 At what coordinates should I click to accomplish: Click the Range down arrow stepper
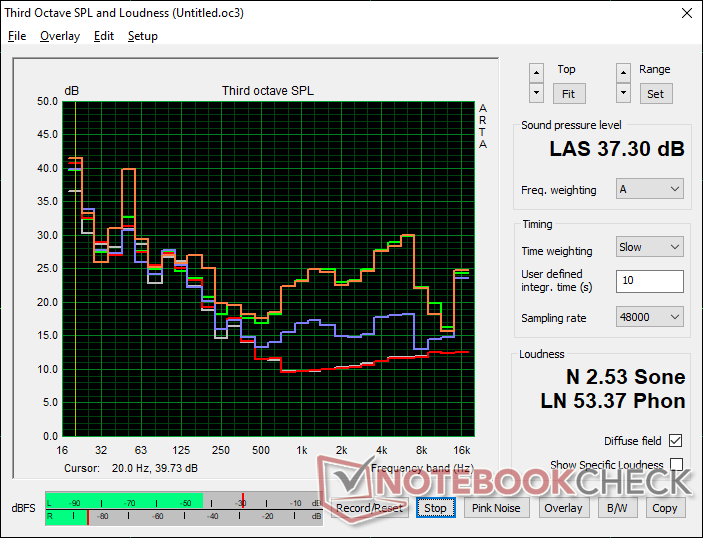tap(624, 93)
